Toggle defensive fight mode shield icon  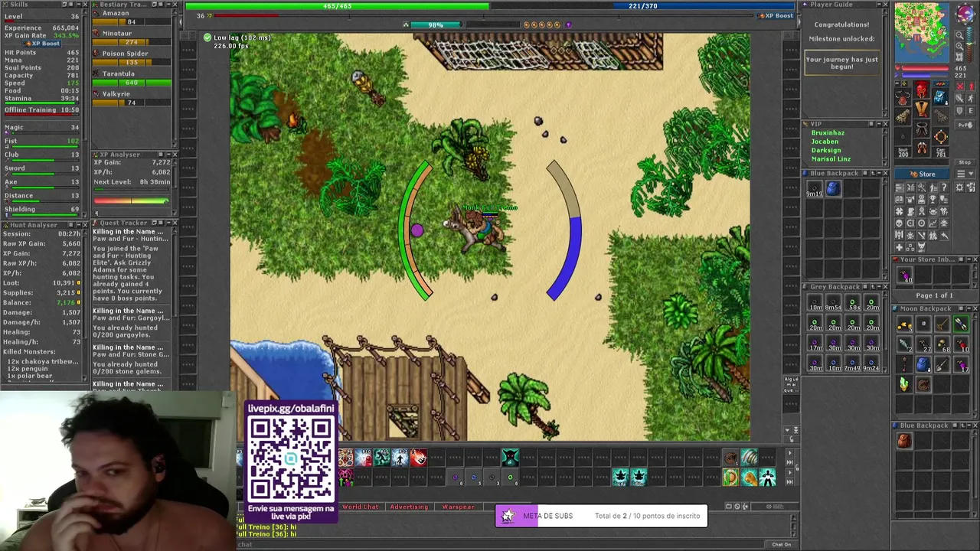click(959, 110)
